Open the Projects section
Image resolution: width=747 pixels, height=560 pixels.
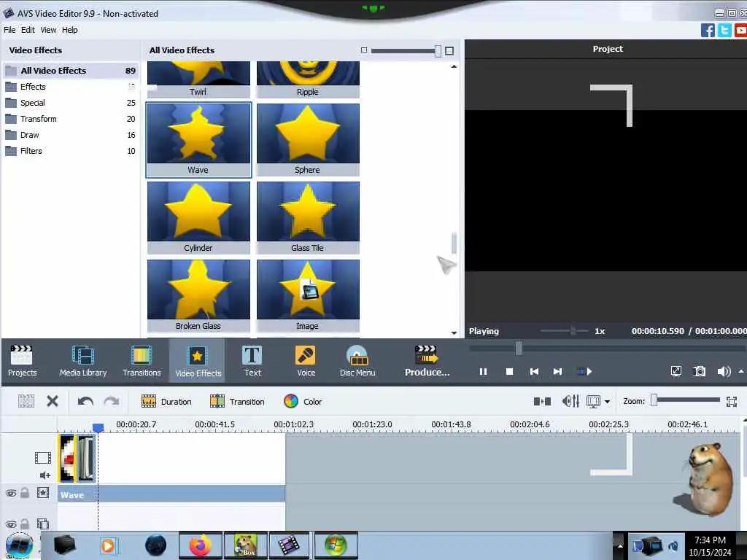point(22,361)
